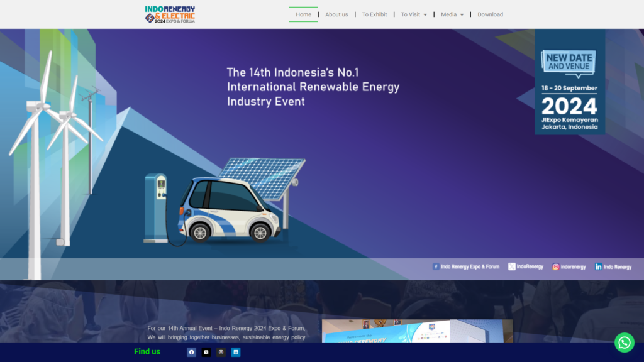Viewport: 644px width, 362px height.
Task: Open the To Exhibit page
Action: pos(374,14)
